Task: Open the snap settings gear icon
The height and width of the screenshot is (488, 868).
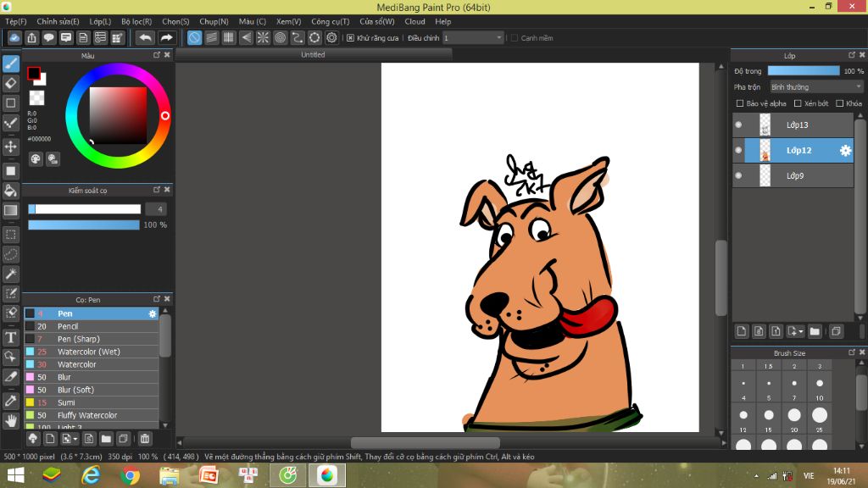Action: point(331,37)
